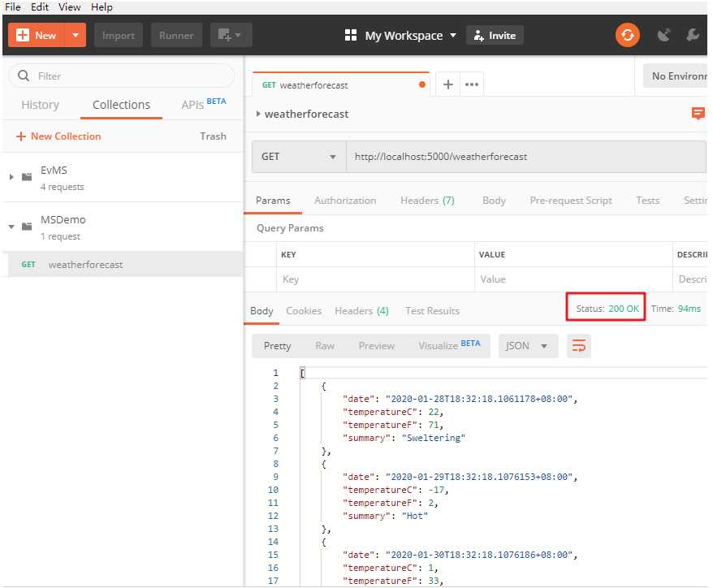Expand the weatherforecast request title arrow

[257, 114]
